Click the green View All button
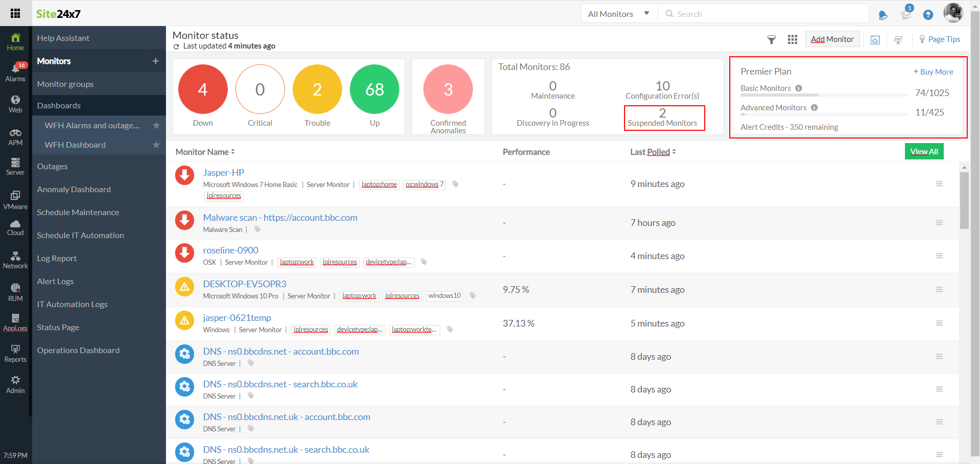The width and height of the screenshot is (980, 464). (x=924, y=151)
